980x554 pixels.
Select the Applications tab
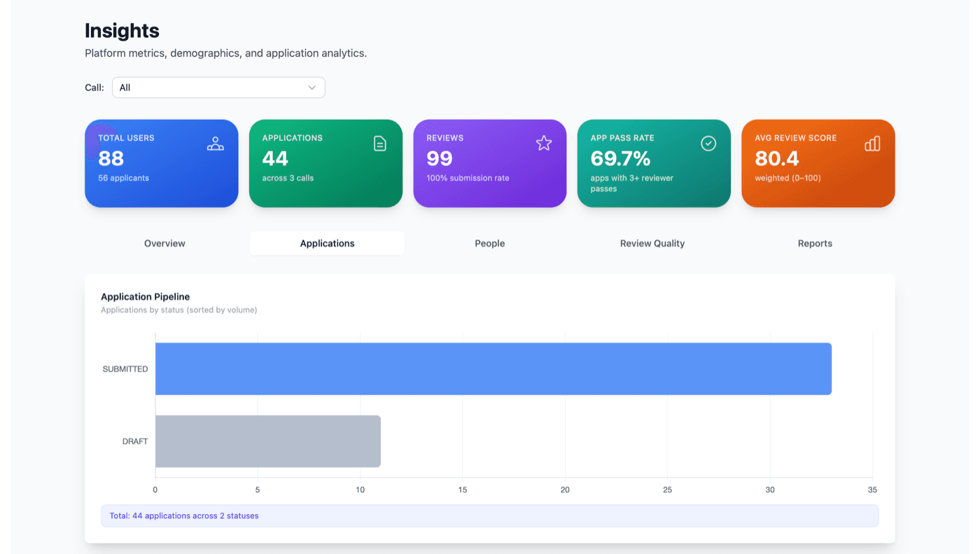(327, 244)
